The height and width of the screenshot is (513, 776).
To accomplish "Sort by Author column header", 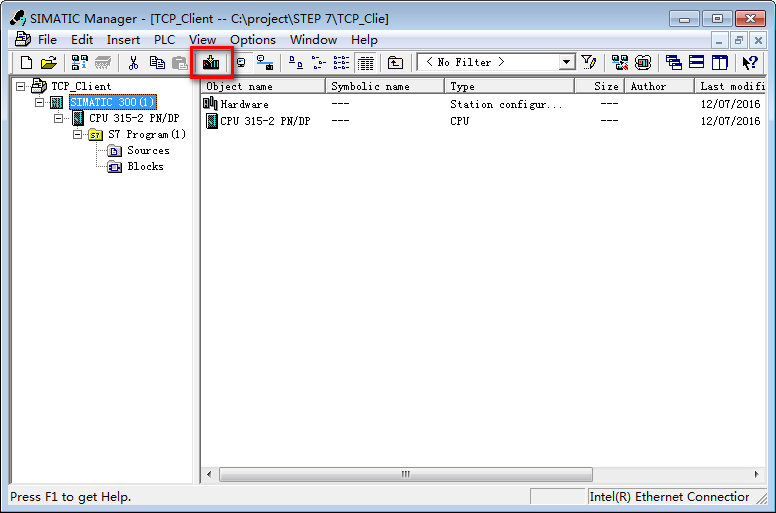I will click(660, 86).
